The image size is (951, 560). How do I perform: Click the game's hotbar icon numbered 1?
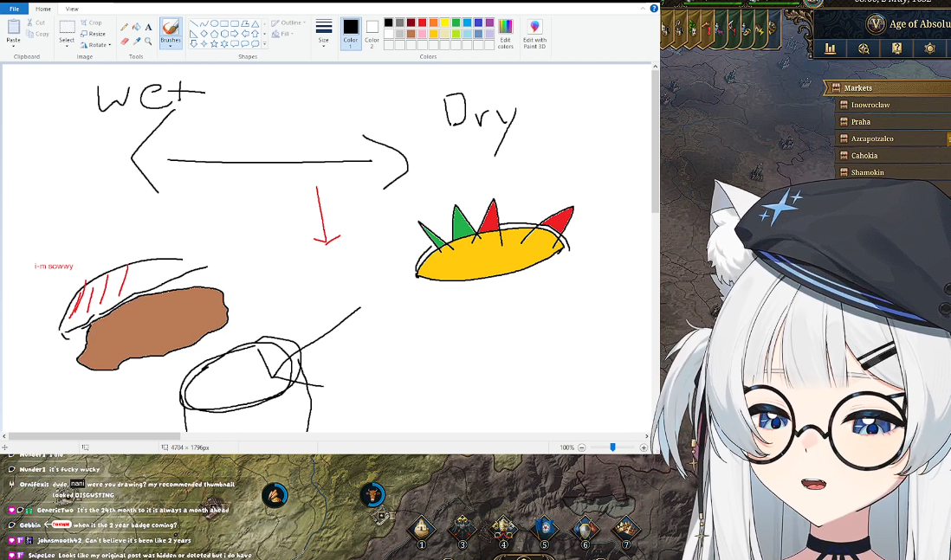pyautogui.click(x=422, y=531)
